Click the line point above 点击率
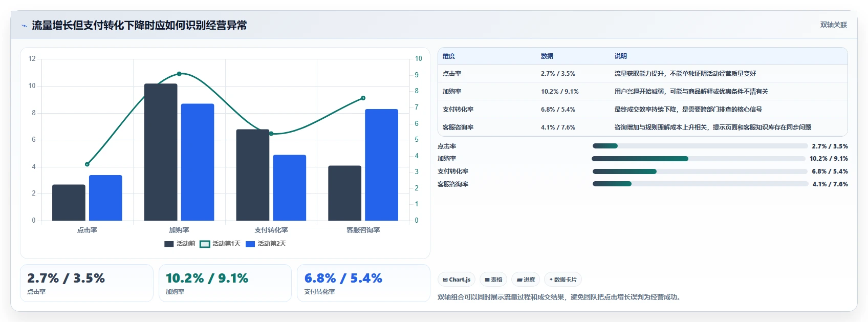Image resolution: width=868 pixels, height=322 pixels. tap(87, 164)
